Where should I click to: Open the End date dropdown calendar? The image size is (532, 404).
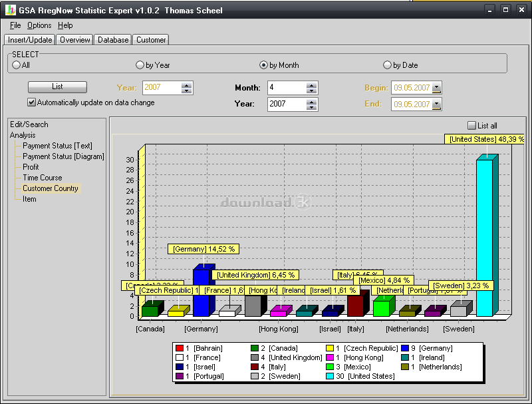(437, 104)
